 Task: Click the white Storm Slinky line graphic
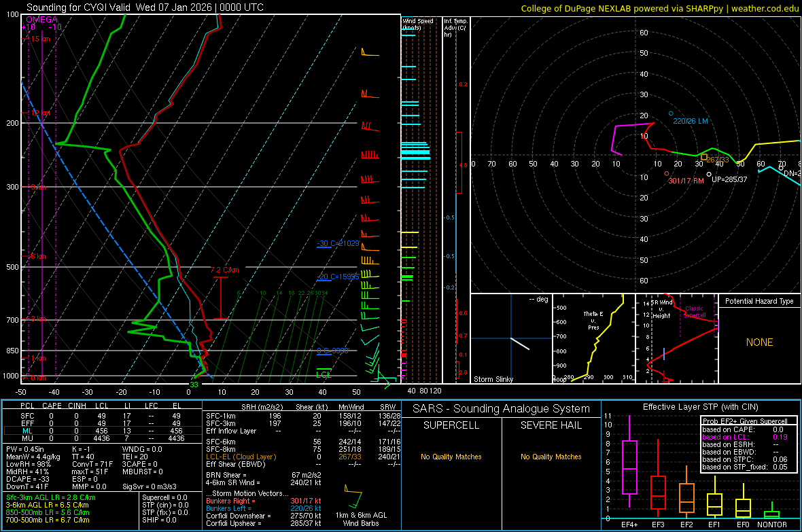520,343
